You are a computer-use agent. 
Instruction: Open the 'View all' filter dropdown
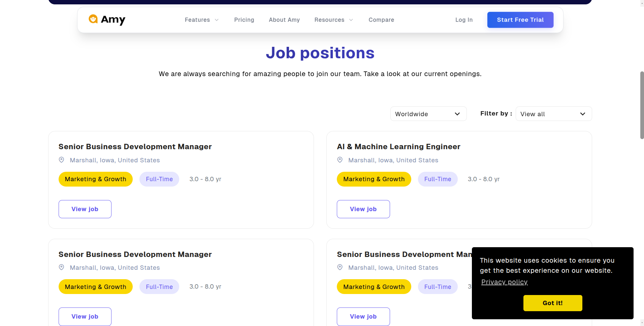pyautogui.click(x=553, y=114)
